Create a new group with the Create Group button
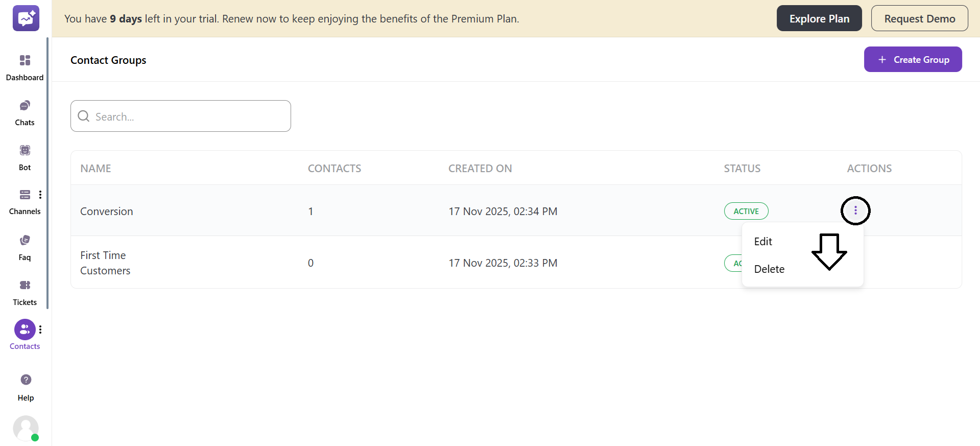The image size is (980, 446). click(x=913, y=59)
